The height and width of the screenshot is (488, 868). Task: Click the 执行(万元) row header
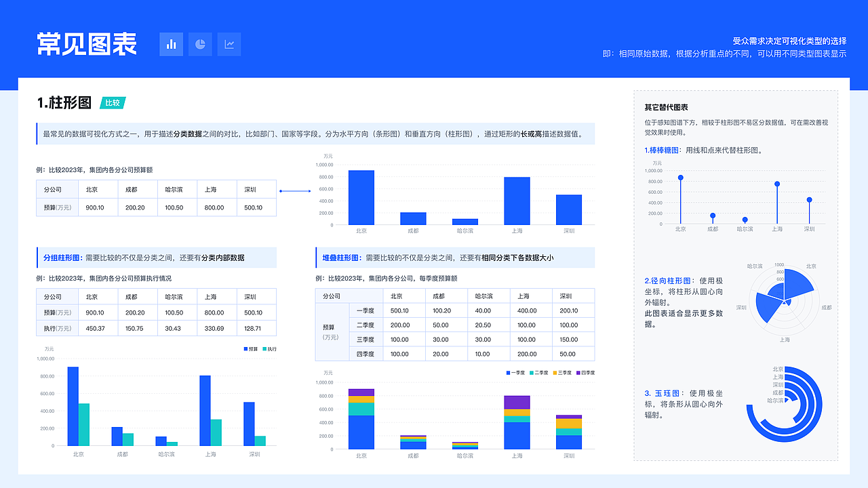[x=57, y=328]
